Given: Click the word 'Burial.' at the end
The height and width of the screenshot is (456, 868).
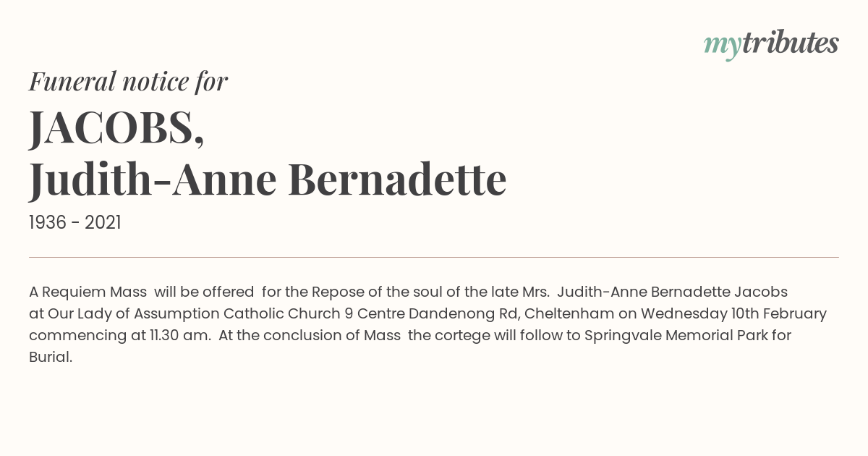Looking at the screenshot, I should 51,358.
